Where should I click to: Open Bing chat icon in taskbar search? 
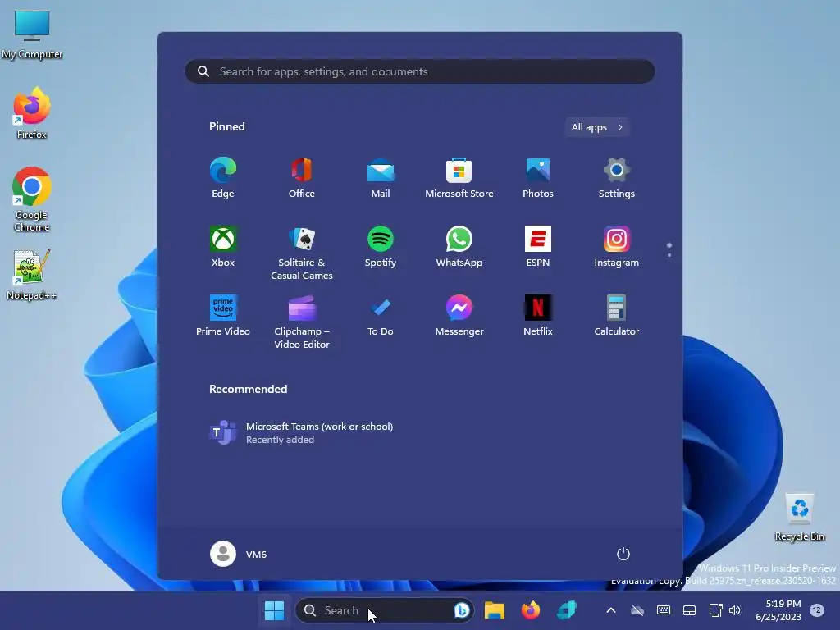461,610
